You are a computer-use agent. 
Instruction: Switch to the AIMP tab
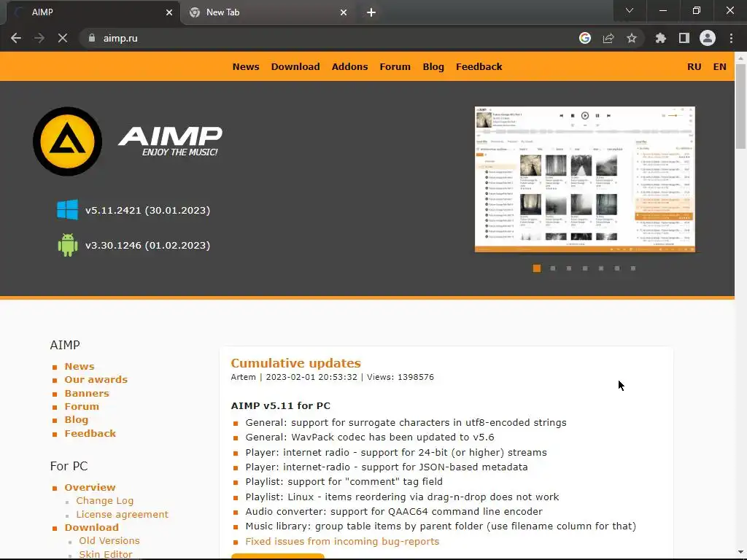pyautogui.click(x=93, y=12)
